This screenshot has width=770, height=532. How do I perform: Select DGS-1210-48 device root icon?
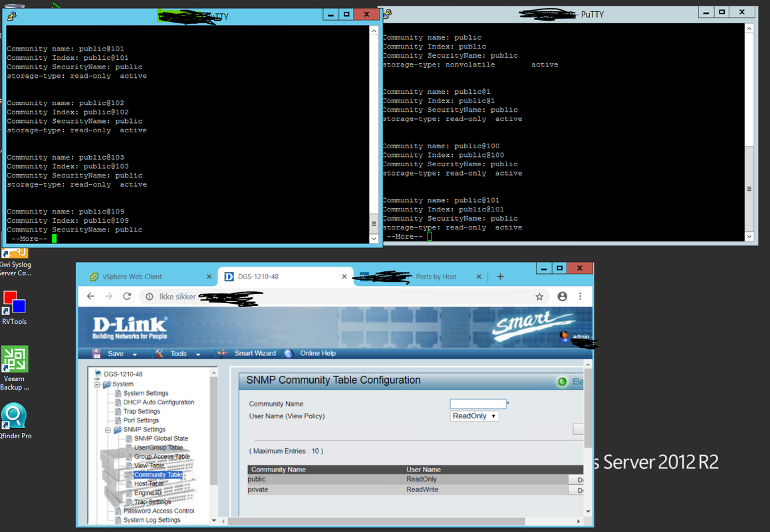coord(97,374)
